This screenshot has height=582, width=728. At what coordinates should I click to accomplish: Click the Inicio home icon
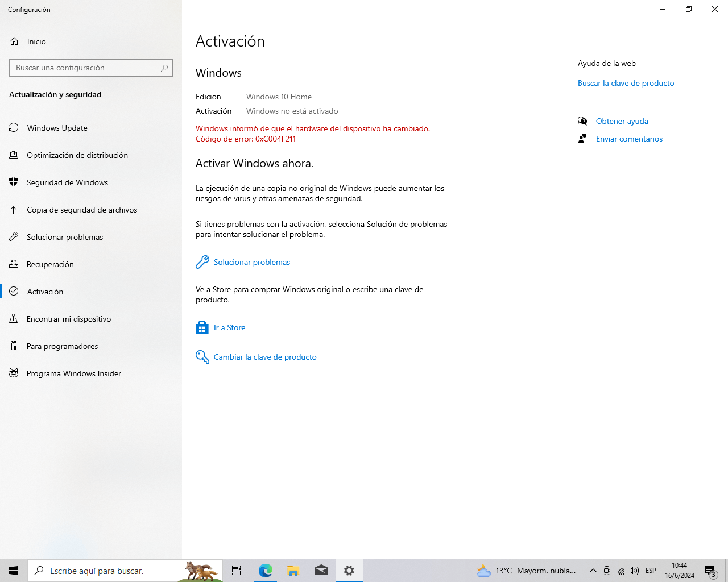14,41
